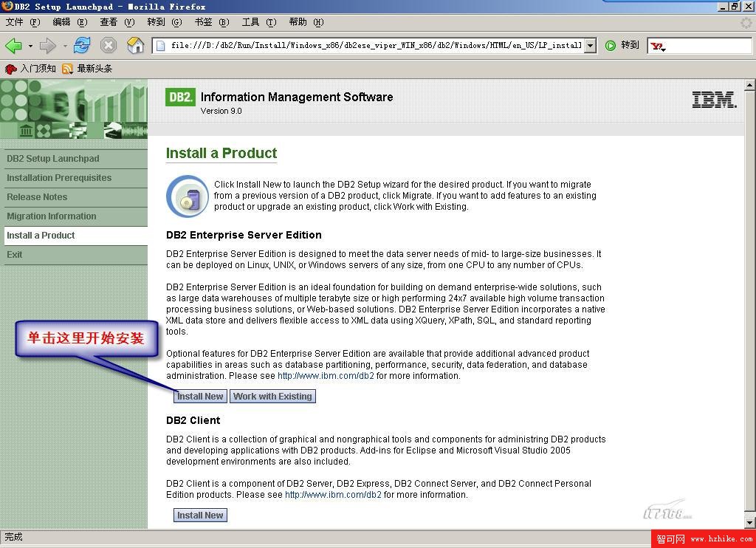Click Install New for Enterprise Server Edition

point(200,397)
